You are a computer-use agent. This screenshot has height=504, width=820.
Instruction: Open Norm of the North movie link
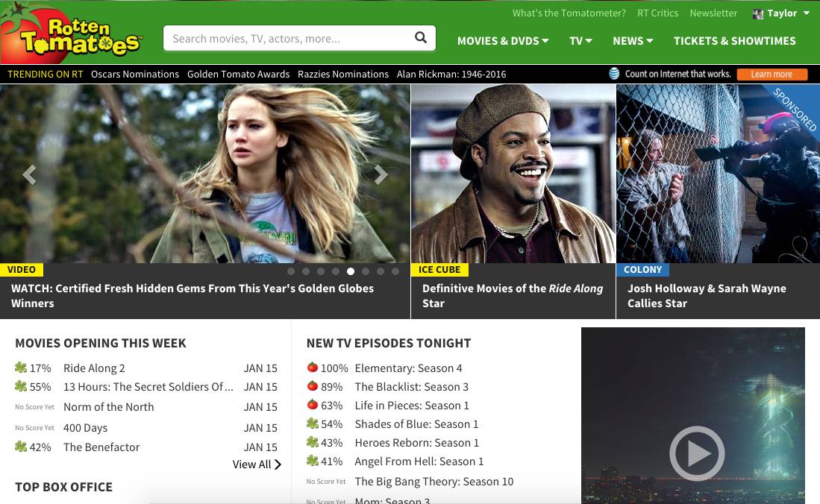tap(109, 407)
